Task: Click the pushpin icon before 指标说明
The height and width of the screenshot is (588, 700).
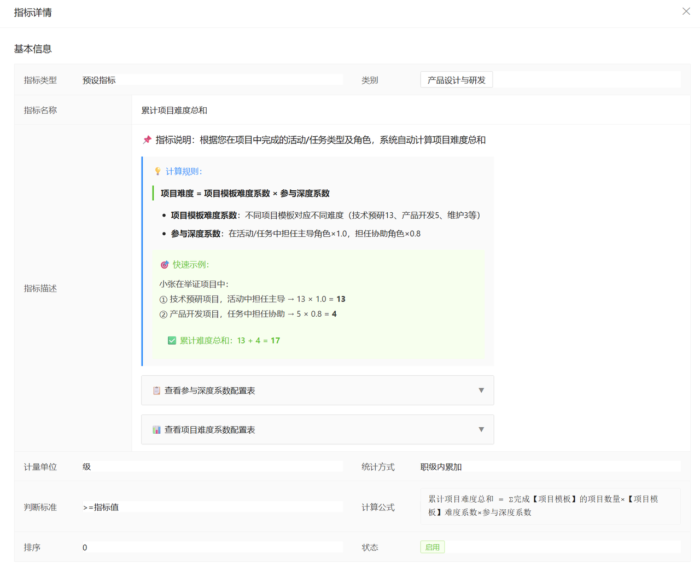Action: [x=147, y=140]
